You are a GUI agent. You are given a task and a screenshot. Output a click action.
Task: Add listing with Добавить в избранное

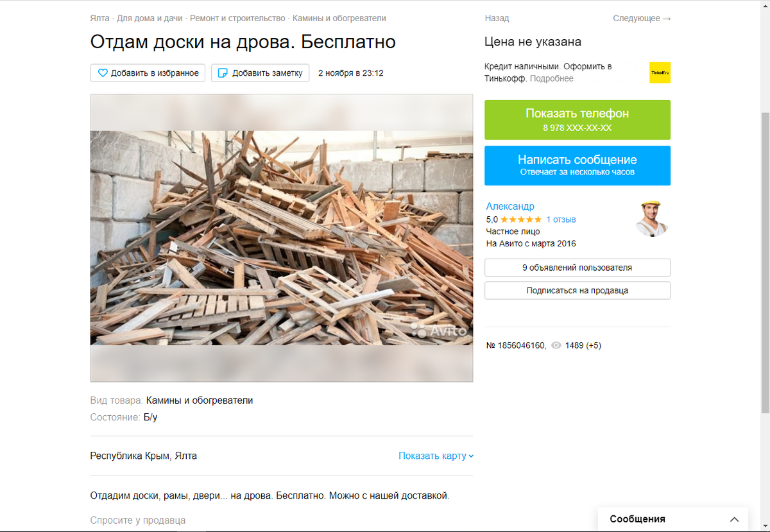click(148, 73)
